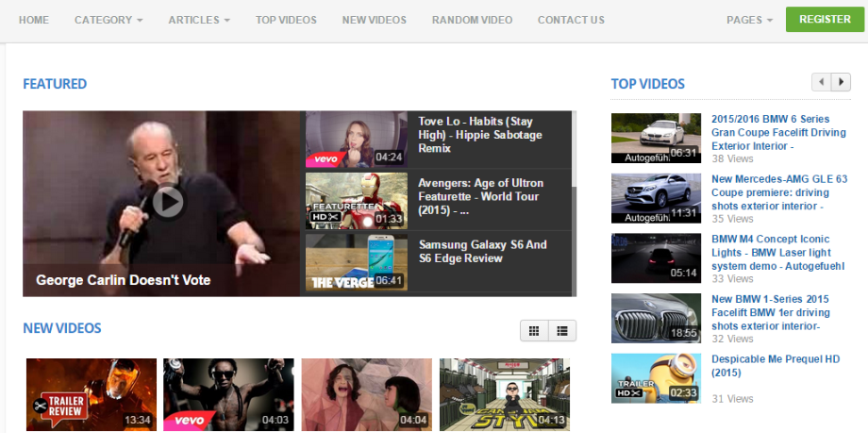Expand the Category dropdown menu
This screenshot has height=448, width=868.
coord(108,20)
